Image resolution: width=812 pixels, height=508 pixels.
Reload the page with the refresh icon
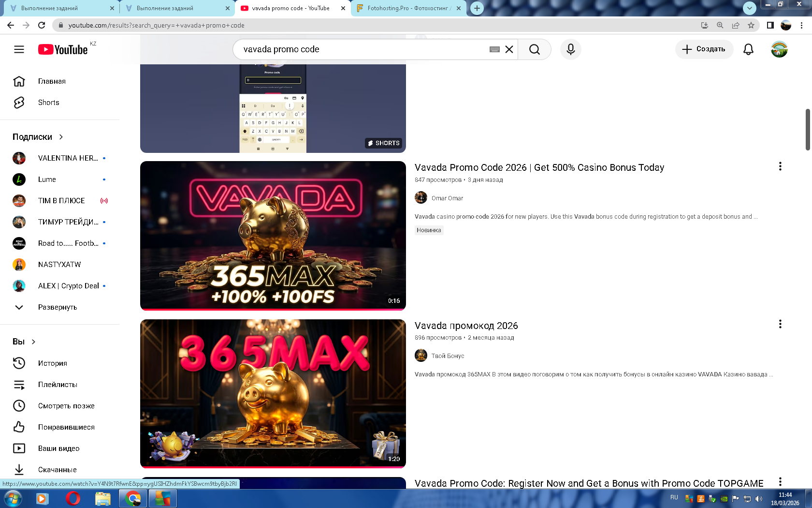click(x=42, y=25)
